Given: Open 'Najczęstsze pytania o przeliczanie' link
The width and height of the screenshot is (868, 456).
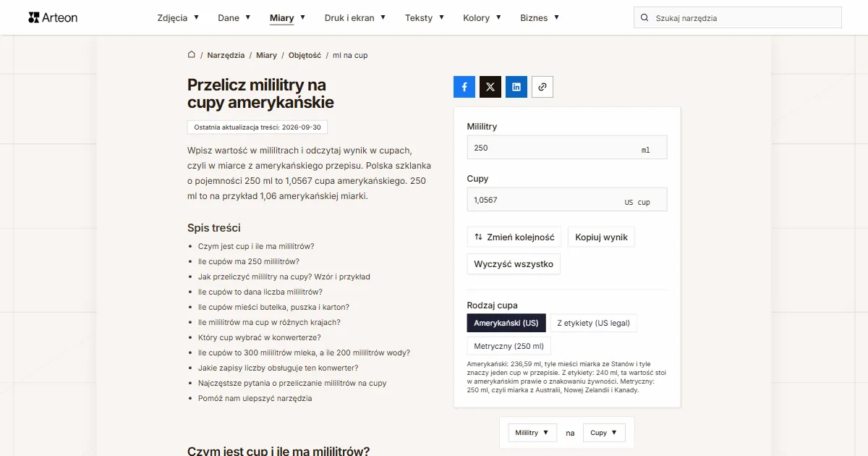Looking at the screenshot, I should pos(292,383).
